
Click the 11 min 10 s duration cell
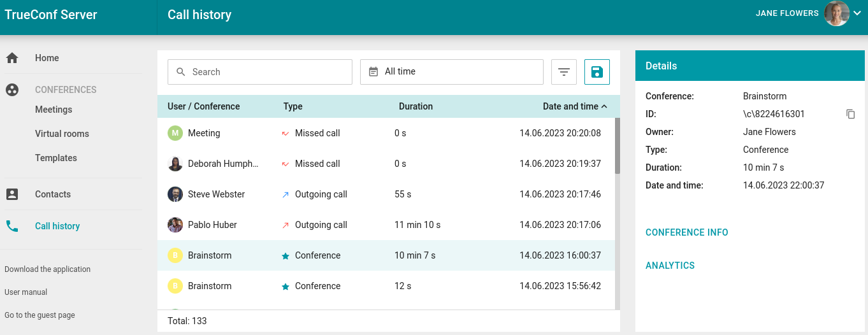[x=417, y=225]
